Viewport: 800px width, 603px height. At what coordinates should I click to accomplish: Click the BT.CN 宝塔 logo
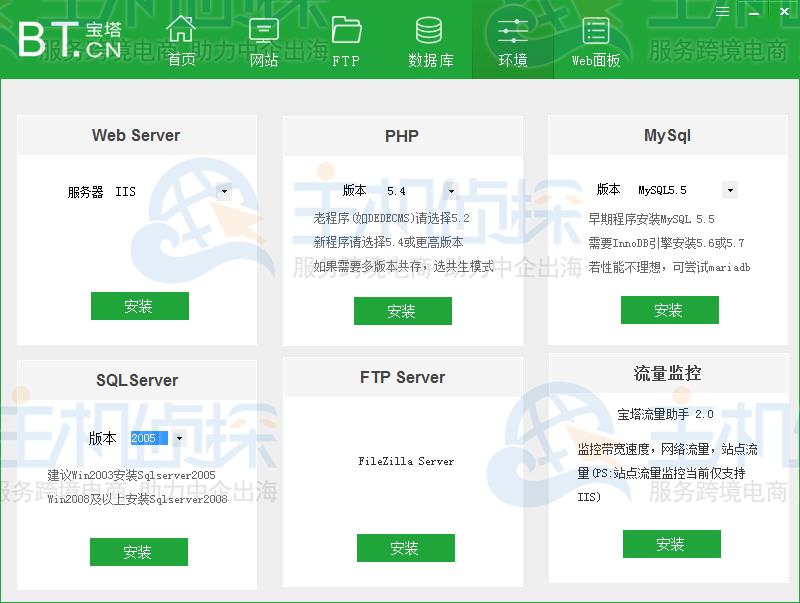(70, 39)
